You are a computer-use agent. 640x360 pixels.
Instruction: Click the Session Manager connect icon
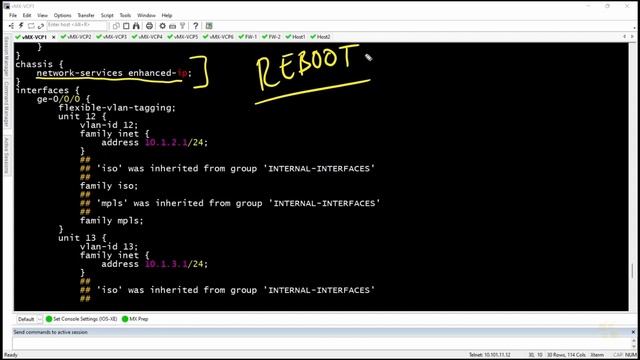(11, 26)
